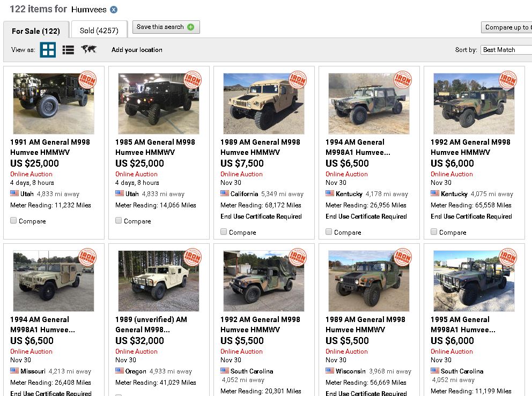The height and width of the screenshot is (396, 532).
Task: Open 1994 M998A1 Humvee title in Kentucky
Action: tap(358, 147)
